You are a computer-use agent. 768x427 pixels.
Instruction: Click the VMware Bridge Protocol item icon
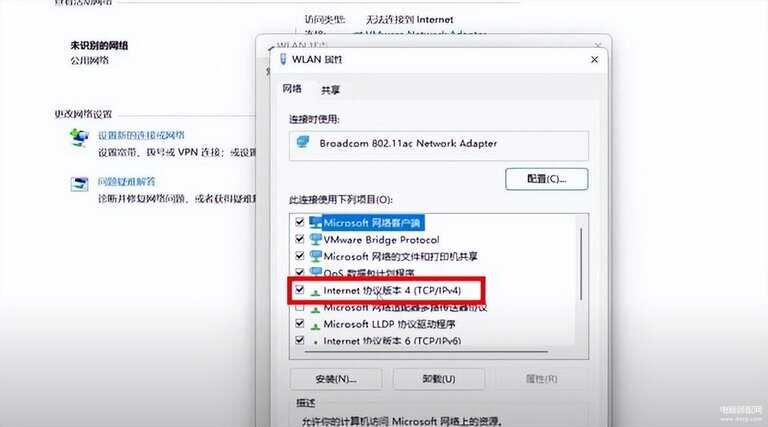(315, 239)
